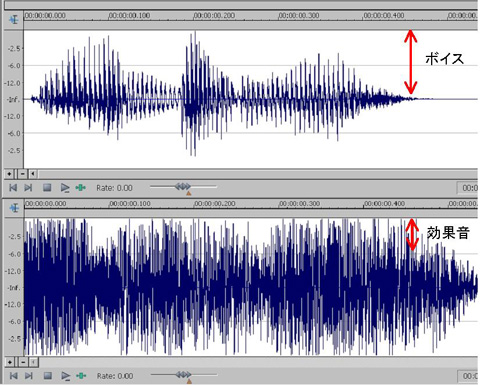Click the minus zoom button under top waveform
Screen dimensions: 480x385
[x=23, y=174]
